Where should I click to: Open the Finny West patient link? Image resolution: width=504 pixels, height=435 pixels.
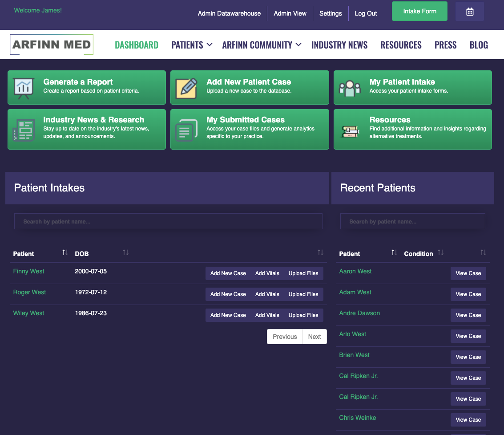(29, 271)
